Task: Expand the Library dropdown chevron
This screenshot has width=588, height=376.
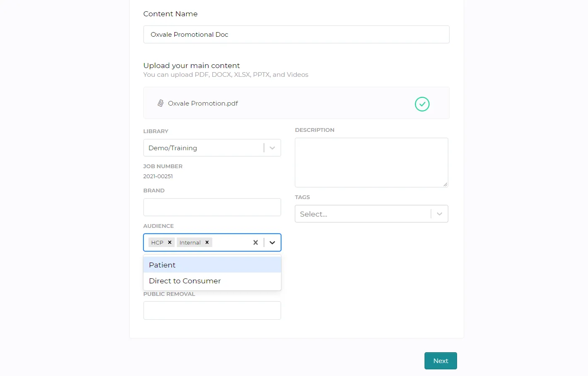Action: 272,148
